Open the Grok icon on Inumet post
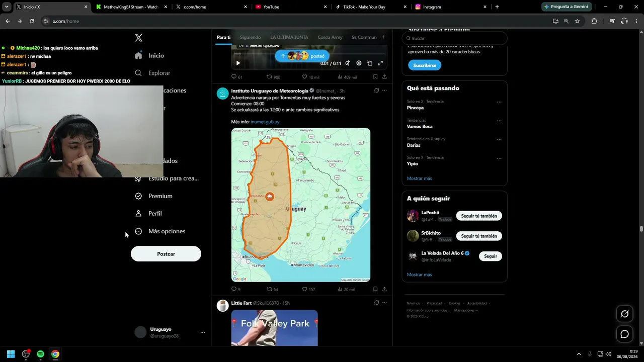The width and height of the screenshot is (644, 362). (x=376, y=90)
